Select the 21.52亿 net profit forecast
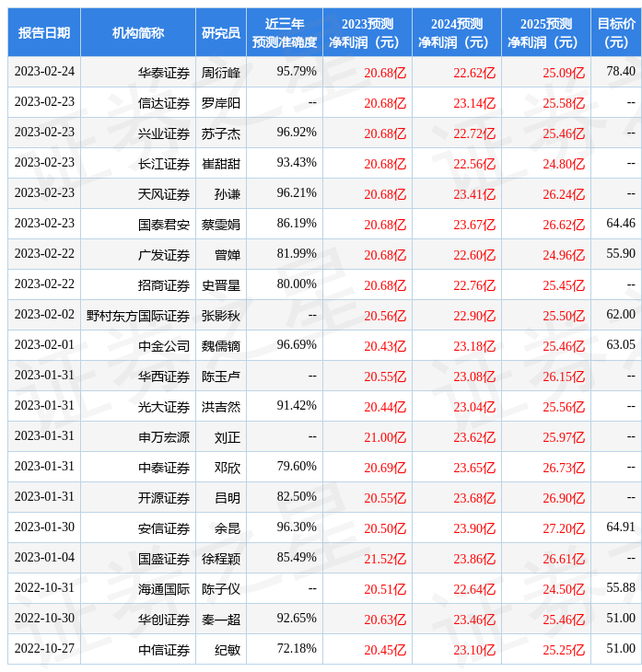Image resolution: width=642 pixels, height=672 pixels. click(x=385, y=559)
